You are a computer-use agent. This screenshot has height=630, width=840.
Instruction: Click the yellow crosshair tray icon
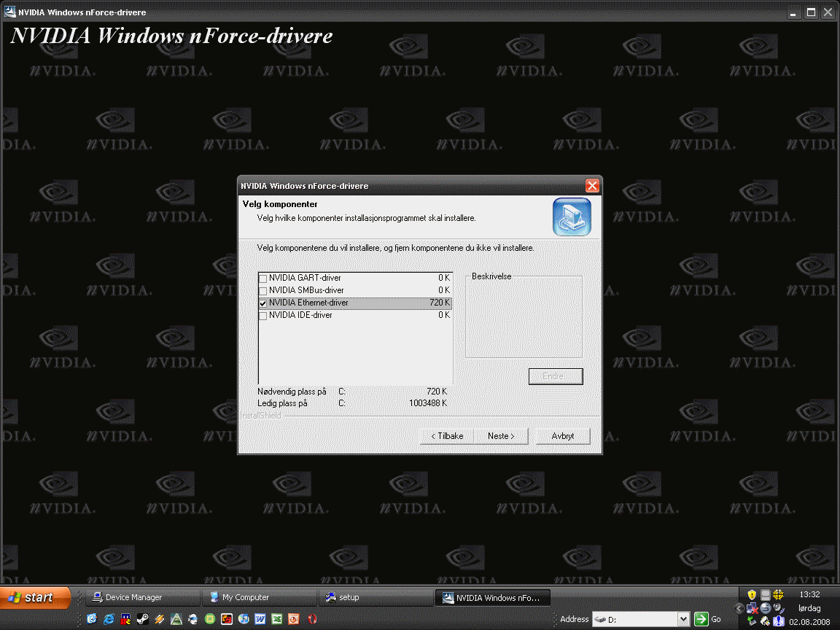click(779, 595)
